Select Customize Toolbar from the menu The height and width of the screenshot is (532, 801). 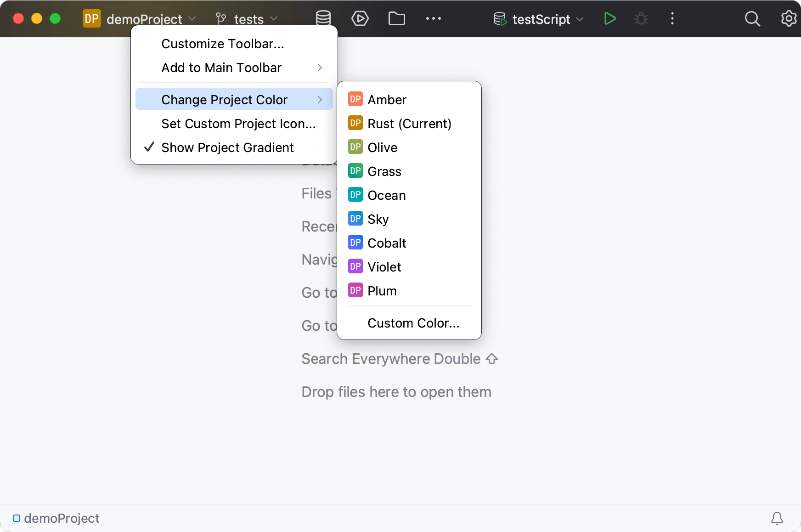tap(223, 44)
